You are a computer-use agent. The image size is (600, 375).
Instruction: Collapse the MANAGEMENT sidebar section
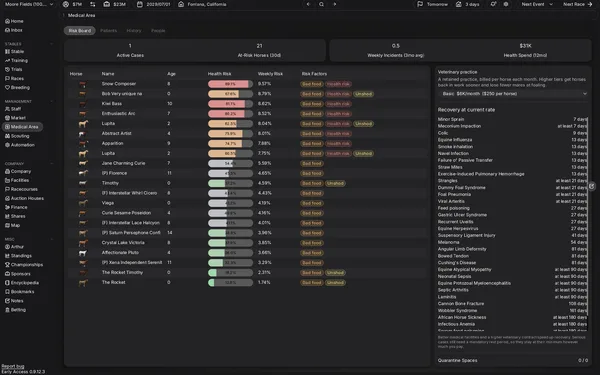tap(52, 101)
